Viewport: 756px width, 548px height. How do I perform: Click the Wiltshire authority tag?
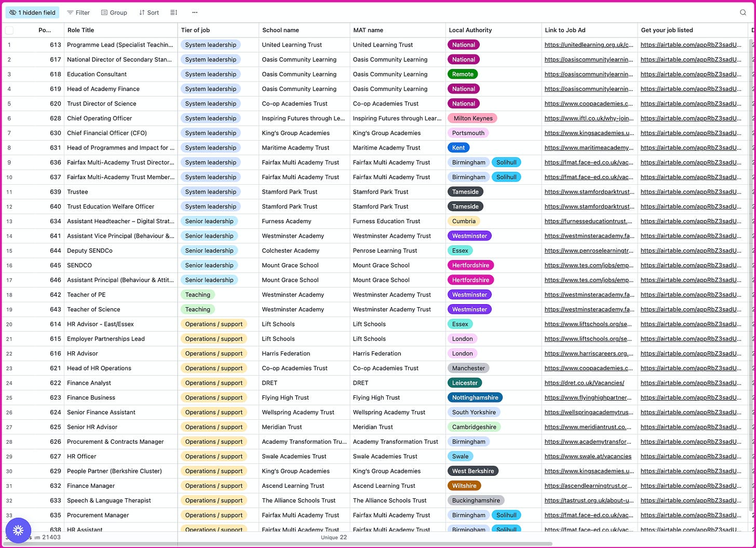click(x=464, y=486)
